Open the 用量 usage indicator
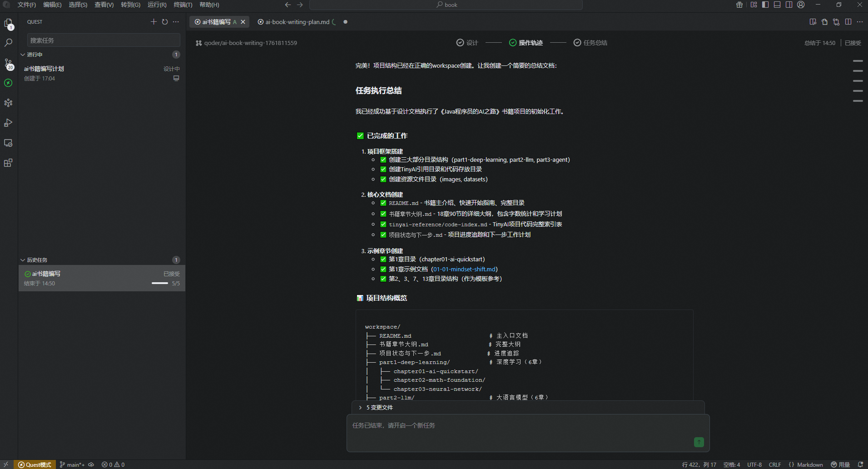The height and width of the screenshot is (469, 868). (841, 464)
